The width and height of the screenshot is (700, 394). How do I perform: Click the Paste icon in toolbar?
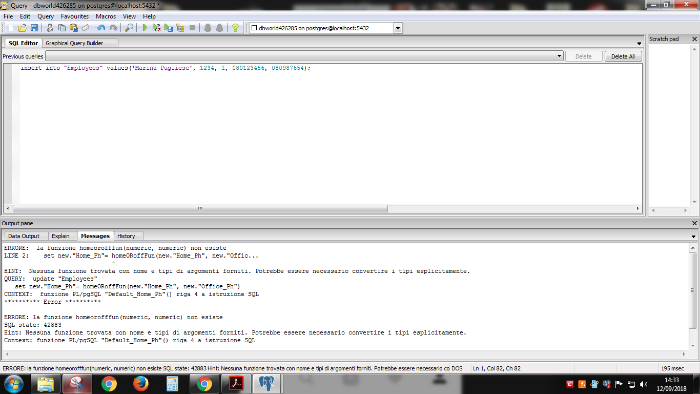[x=74, y=28]
